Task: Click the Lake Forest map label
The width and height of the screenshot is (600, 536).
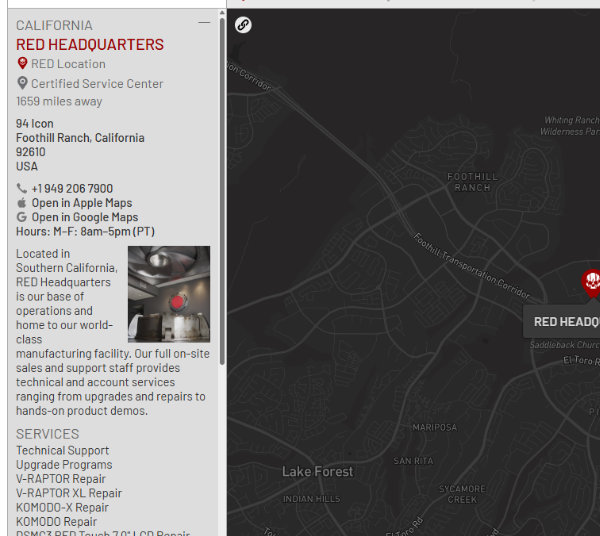Action: (318, 472)
